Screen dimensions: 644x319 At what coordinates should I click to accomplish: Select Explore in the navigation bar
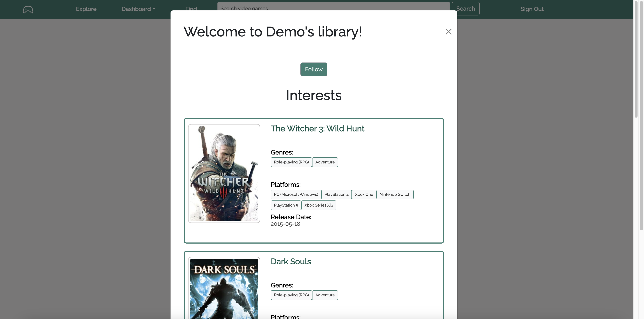[x=86, y=9]
